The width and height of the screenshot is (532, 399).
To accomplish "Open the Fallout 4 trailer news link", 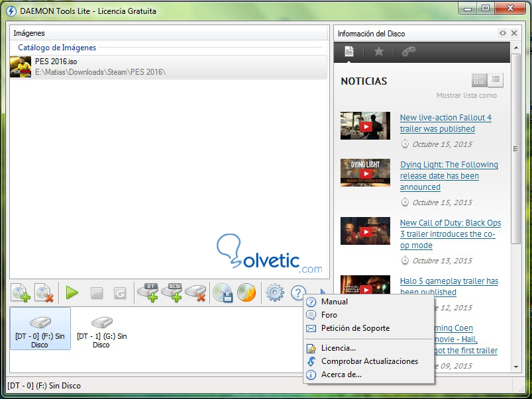I will tap(446, 123).
